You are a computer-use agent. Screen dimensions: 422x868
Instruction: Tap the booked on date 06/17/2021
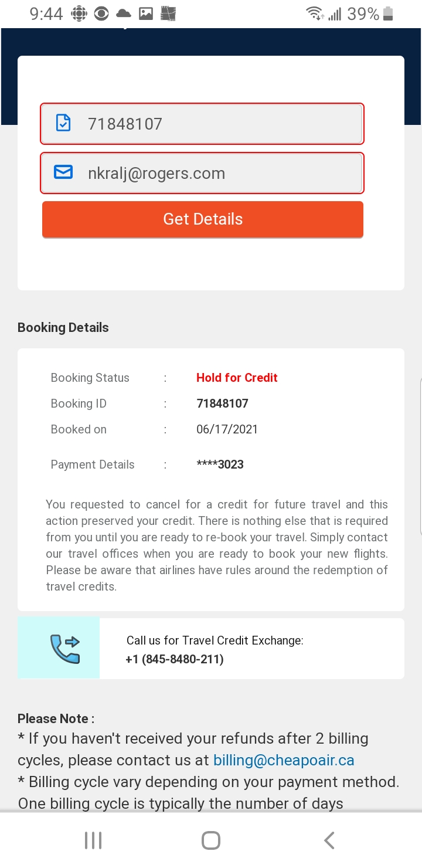227,429
